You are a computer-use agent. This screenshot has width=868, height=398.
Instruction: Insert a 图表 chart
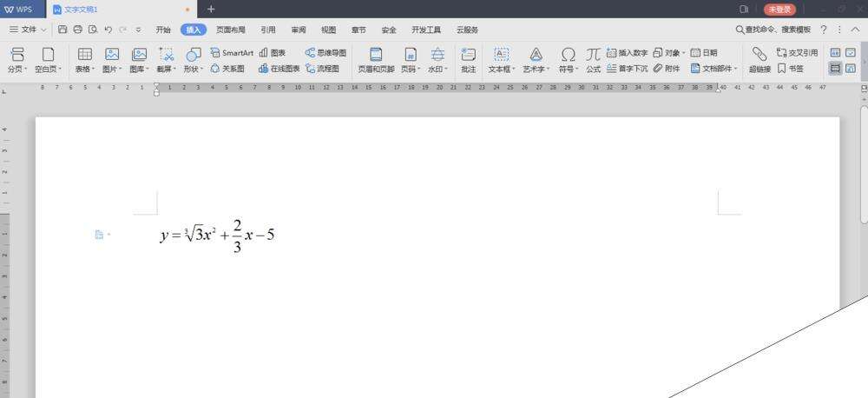273,53
